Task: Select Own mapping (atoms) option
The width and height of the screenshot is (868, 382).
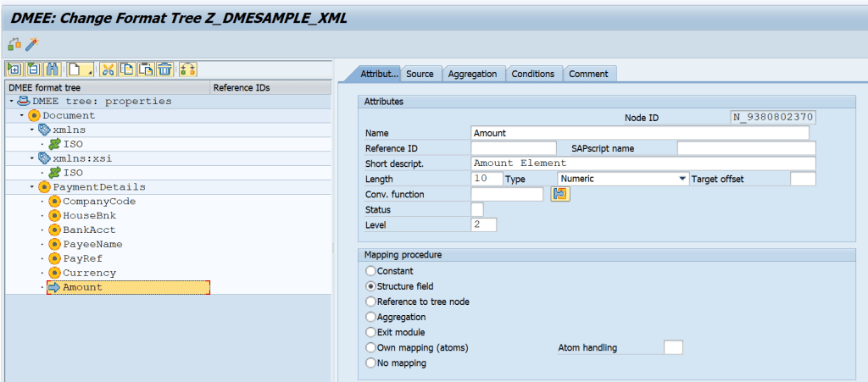Action: click(x=370, y=348)
